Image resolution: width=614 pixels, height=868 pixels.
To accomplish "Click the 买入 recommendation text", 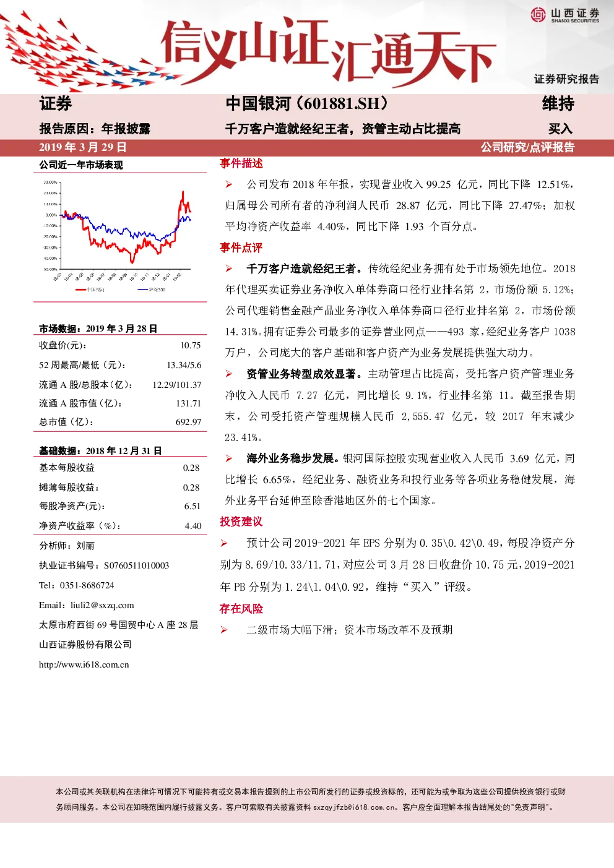I will (x=561, y=129).
